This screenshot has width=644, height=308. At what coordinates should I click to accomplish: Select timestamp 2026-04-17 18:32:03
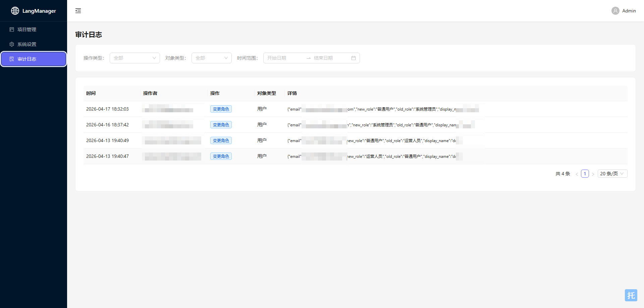pyautogui.click(x=107, y=109)
